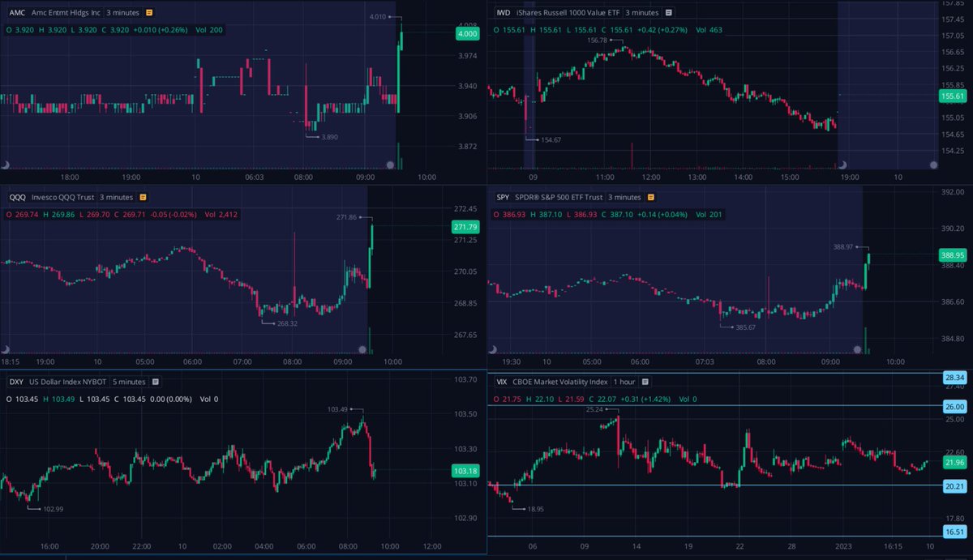Click the QQQ 'Vol 2,412' readout
973x560 pixels.
click(x=222, y=215)
